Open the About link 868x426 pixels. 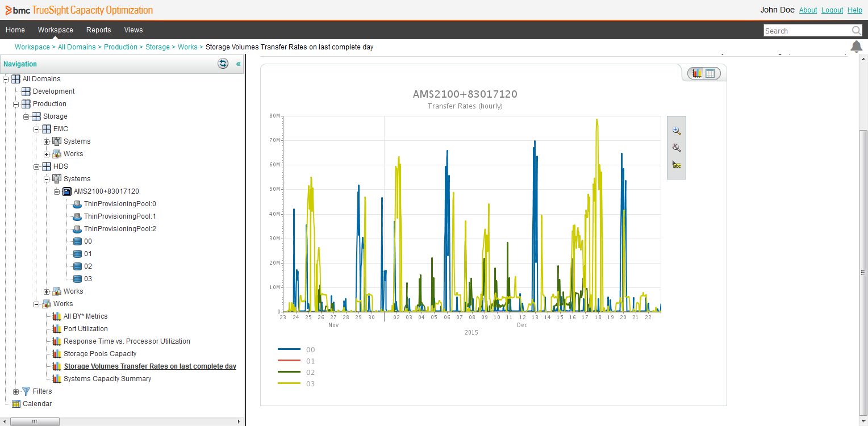tap(808, 10)
